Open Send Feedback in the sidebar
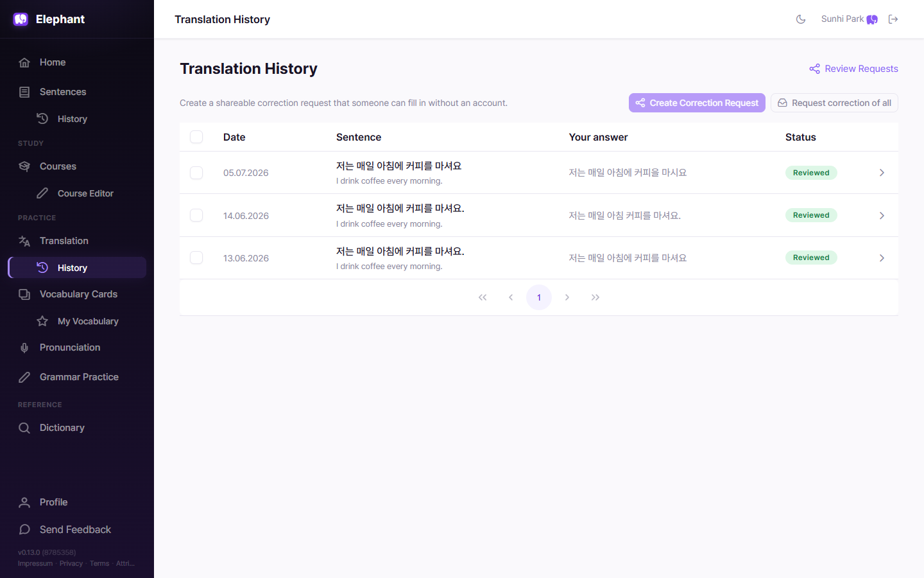Image resolution: width=924 pixels, height=578 pixels. pos(77,529)
